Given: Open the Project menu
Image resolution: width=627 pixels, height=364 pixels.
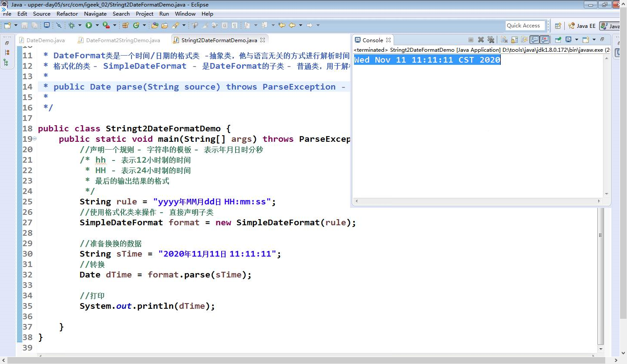Looking at the screenshot, I should (x=145, y=13).
